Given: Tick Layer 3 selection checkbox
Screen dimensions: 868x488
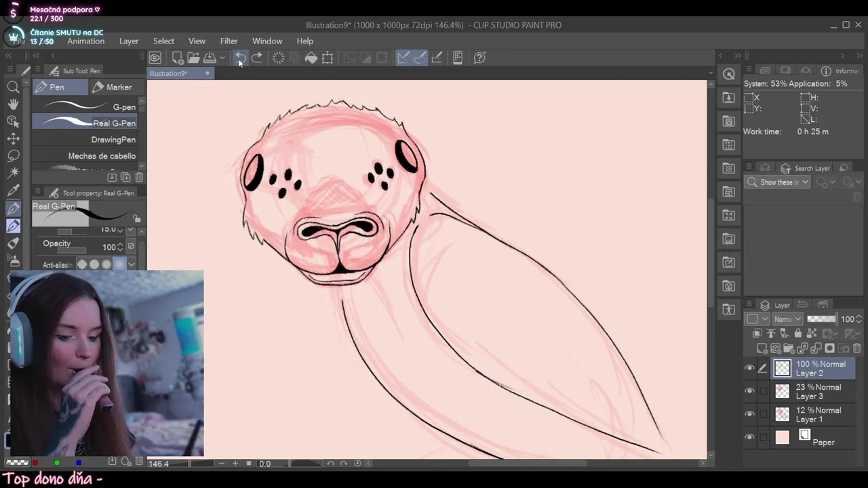Looking at the screenshot, I should (x=764, y=391).
